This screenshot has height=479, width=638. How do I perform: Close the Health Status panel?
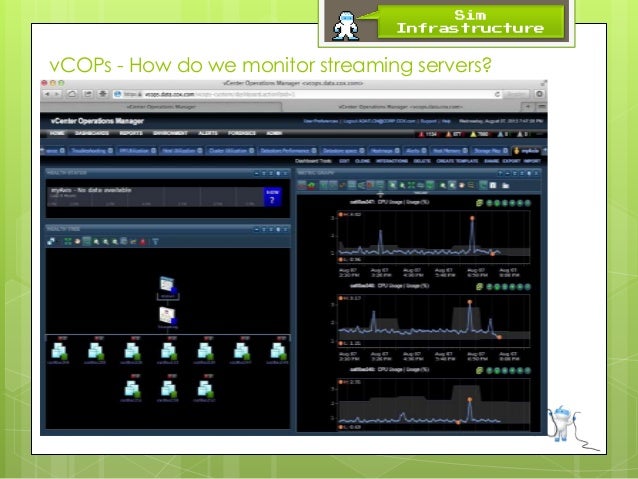(286, 173)
